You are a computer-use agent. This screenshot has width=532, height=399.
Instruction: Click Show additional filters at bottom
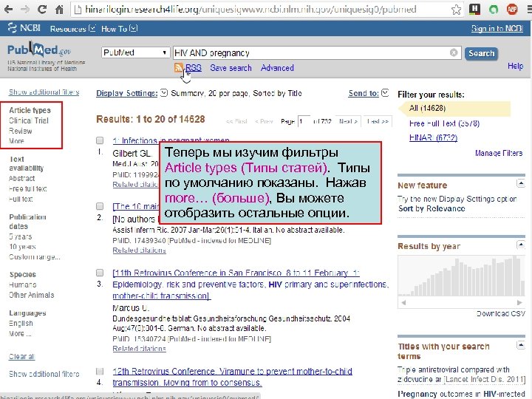44,374
